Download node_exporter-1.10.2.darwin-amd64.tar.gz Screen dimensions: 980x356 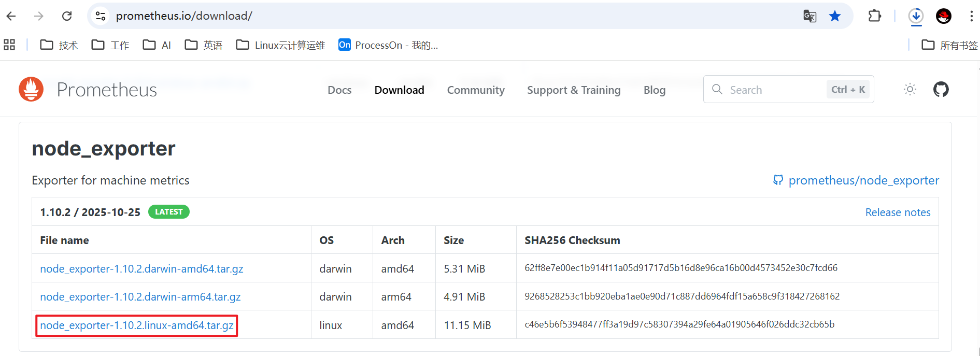click(141, 269)
